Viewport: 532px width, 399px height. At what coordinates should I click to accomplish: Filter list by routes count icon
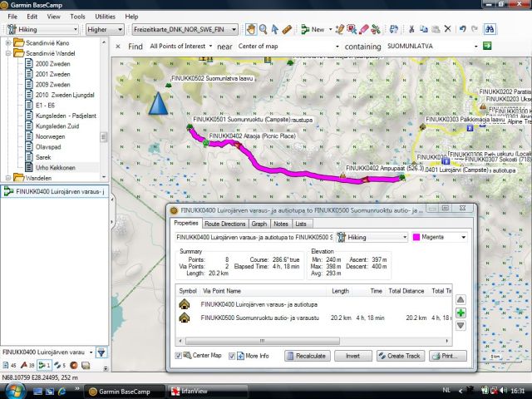pos(40,365)
